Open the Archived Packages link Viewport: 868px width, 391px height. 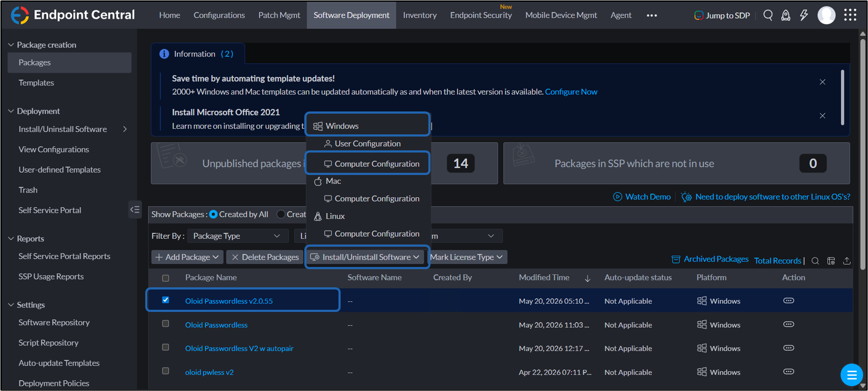710,259
